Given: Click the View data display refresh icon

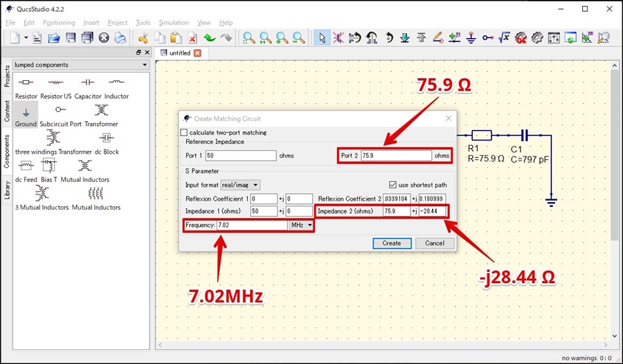Looking at the screenshot, I should tap(570, 38).
